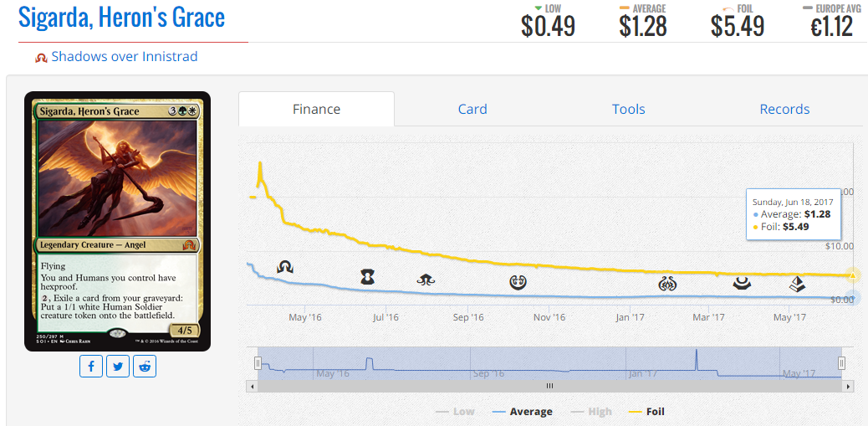Click the set release icon near May '16
The width and height of the screenshot is (868, 426).
(285, 268)
